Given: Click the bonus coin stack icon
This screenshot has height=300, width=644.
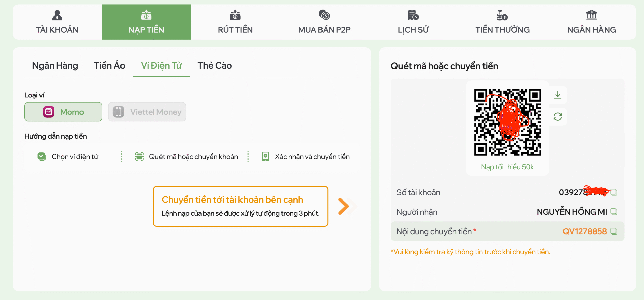Looking at the screenshot, I should [502, 15].
